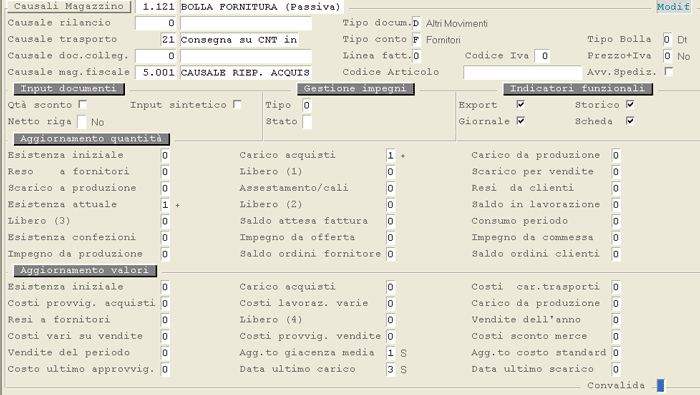Screen dimensions: 700x395
Task: Click the Tipo conto field F
Action: [x=416, y=40]
